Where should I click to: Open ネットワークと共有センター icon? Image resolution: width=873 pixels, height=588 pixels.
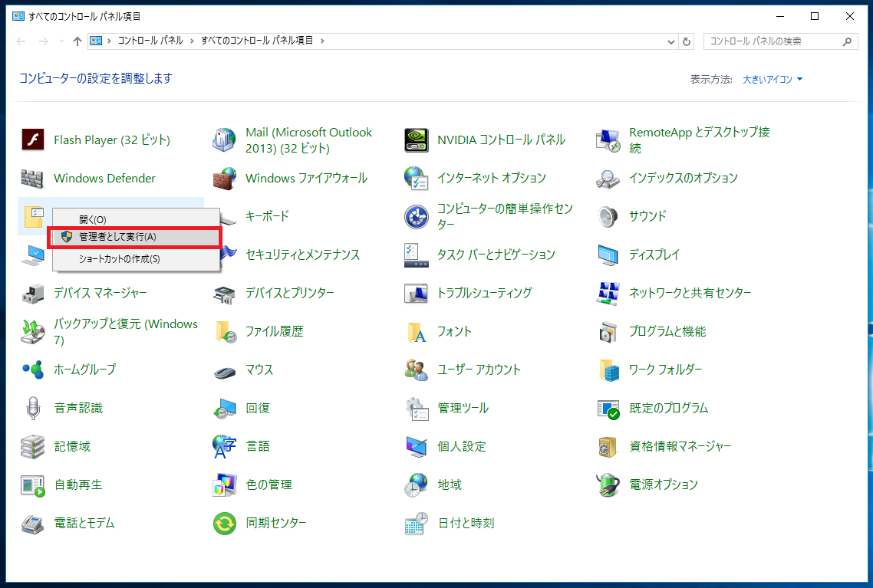(608, 293)
